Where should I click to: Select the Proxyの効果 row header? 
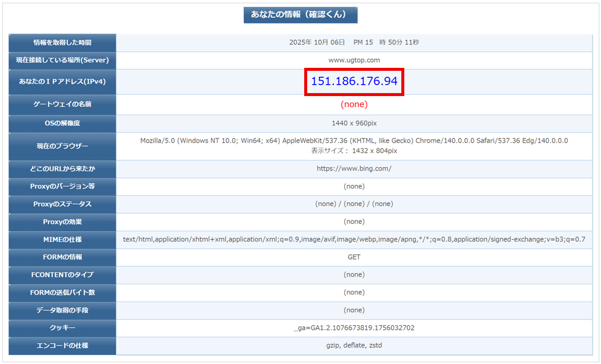click(x=62, y=222)
